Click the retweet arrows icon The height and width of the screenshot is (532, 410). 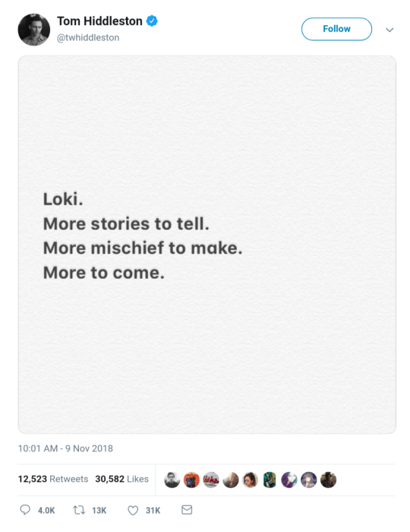click(x=79, y=510)
